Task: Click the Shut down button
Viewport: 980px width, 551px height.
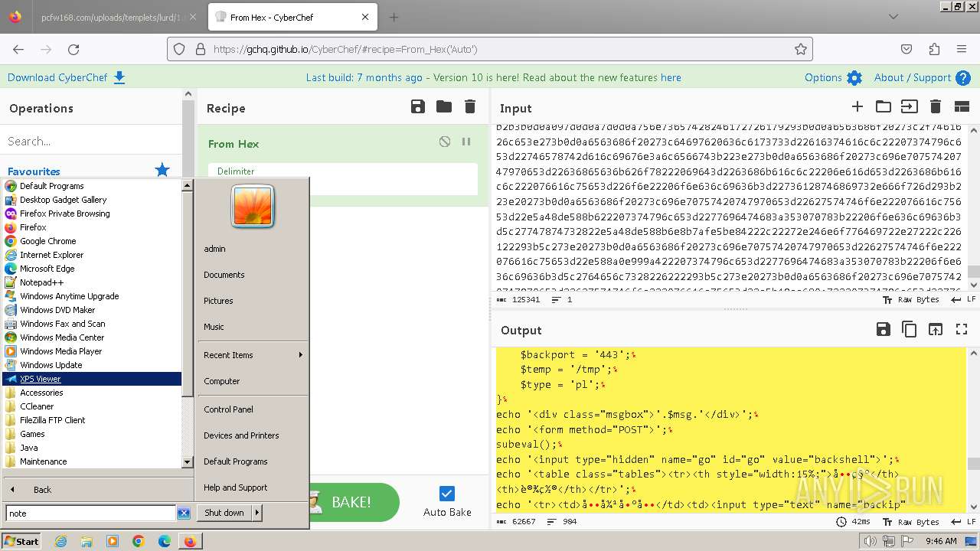Action: [224, 513]
